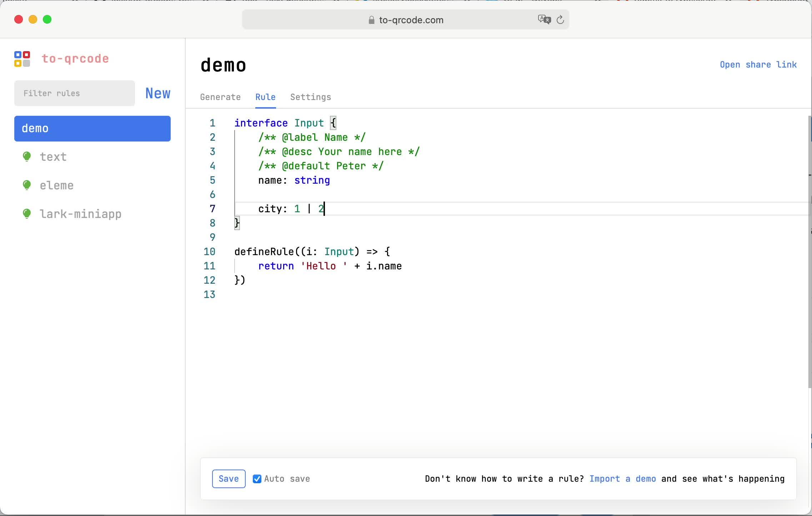Click the editor's vertical scrollbar
Viewport: 812px width, 516px height.
(810, 250)
